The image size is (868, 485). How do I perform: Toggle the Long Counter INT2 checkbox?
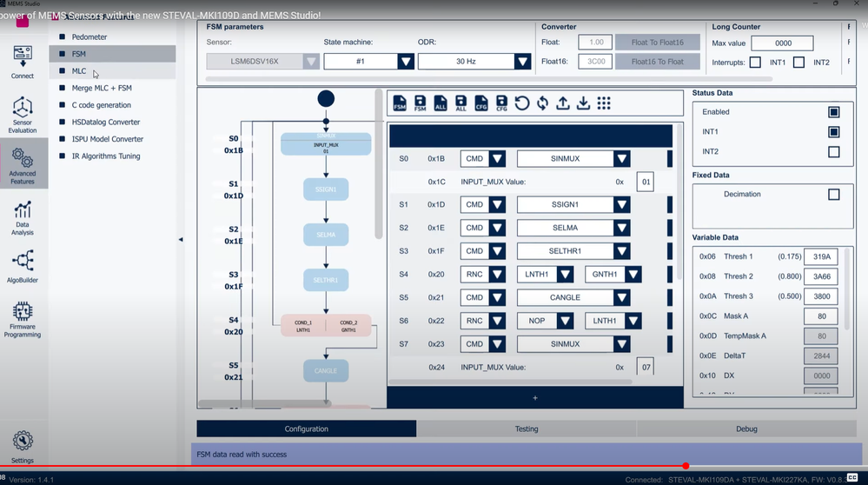tap(798, 63)
